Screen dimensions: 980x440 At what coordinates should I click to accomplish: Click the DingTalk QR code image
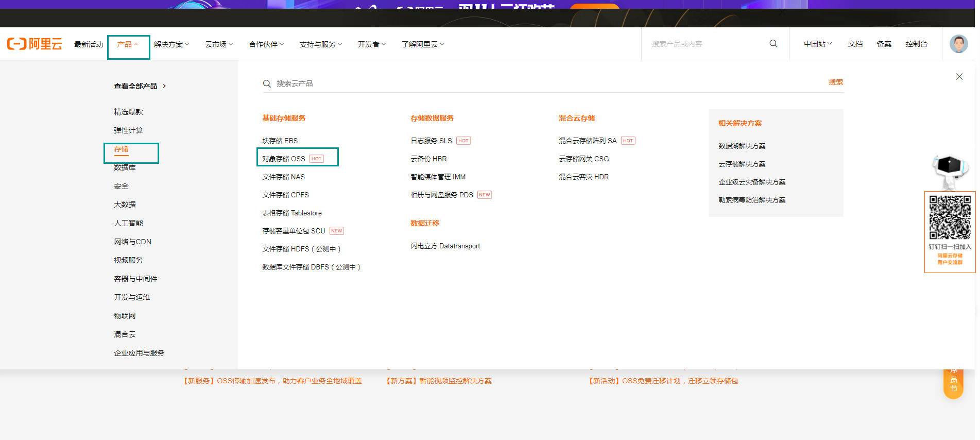[x=950, y=217]
